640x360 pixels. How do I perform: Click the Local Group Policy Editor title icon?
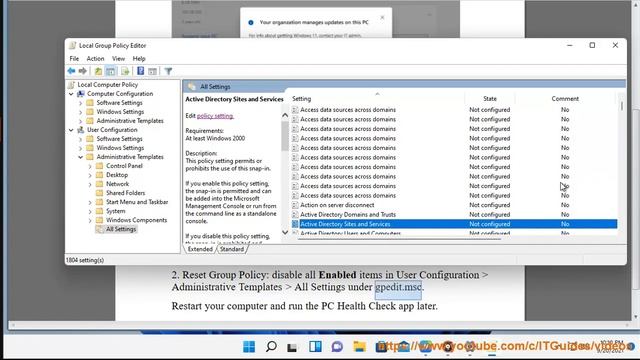(x=72, y=45)
